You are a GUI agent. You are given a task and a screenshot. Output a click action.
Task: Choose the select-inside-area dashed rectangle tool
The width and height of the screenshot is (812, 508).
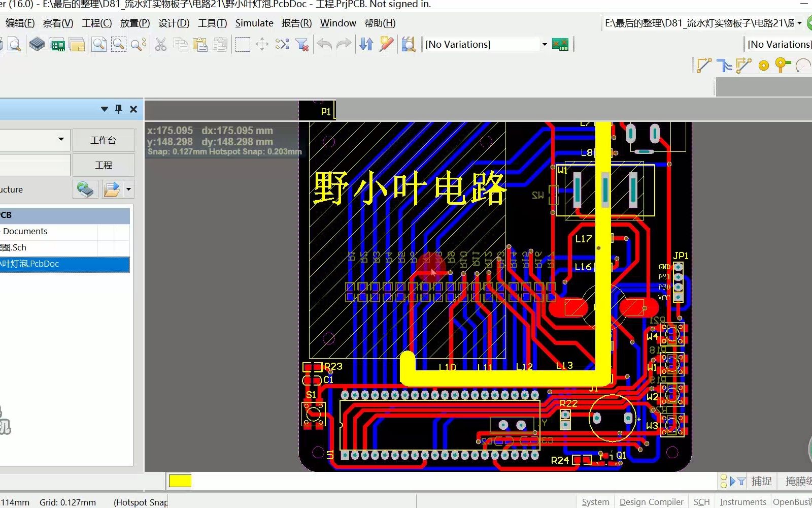coord(243,45)
